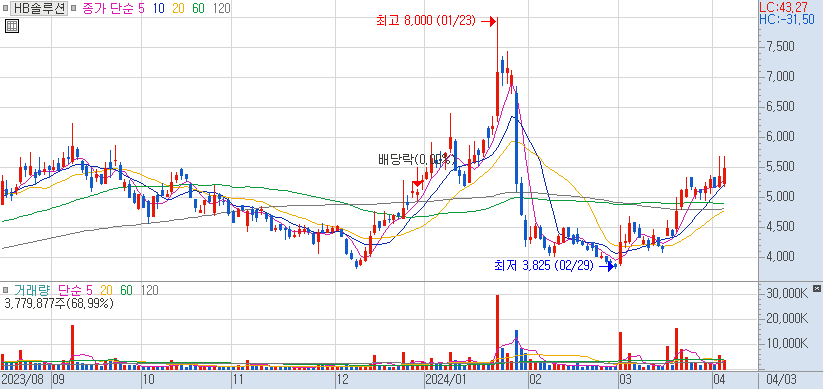Click the gray 120 volume MA label
This screenshot has width=823, height=389.
[150, 290]
